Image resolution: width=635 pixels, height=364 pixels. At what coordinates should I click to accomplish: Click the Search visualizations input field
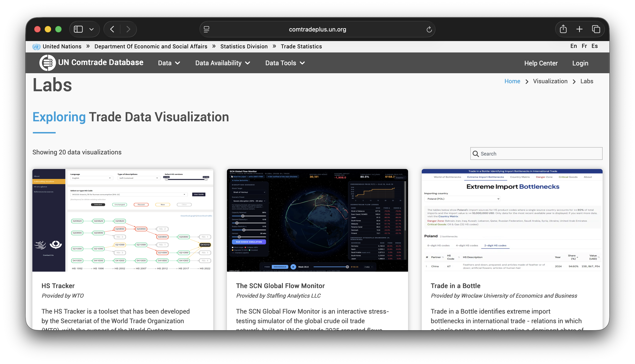(536, 153)
